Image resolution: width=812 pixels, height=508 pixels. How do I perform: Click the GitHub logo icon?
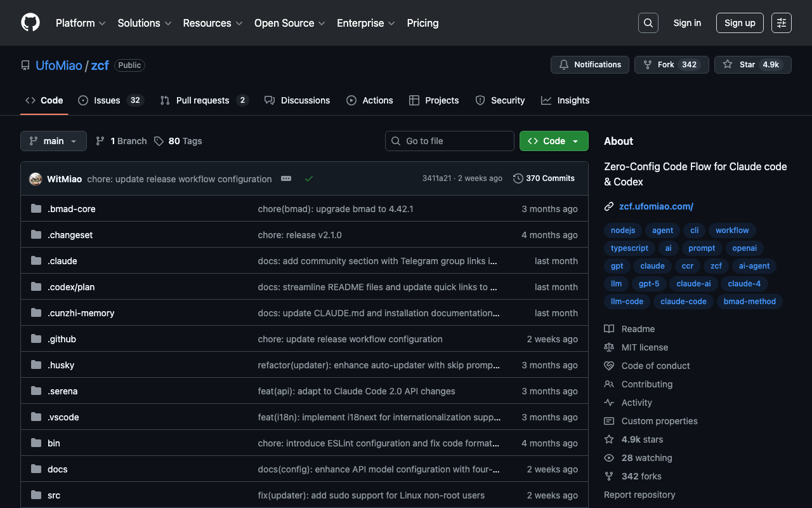click(30, 23)
